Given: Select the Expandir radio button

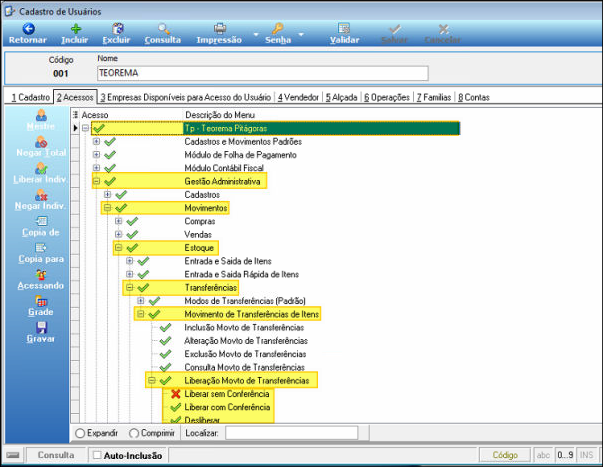Looking at the screenshot, I should click(80, 433).
